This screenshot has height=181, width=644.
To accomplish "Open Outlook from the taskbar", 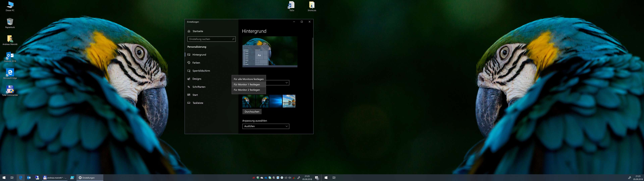I will pyautogui.click(x=29, y=178).
